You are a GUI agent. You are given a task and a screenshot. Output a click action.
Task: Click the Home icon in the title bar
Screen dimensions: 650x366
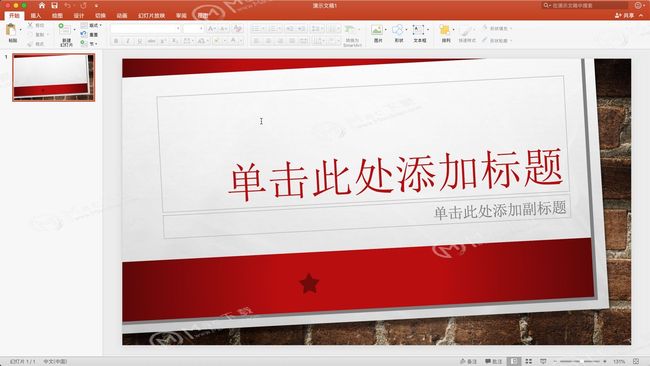point(42,5)
